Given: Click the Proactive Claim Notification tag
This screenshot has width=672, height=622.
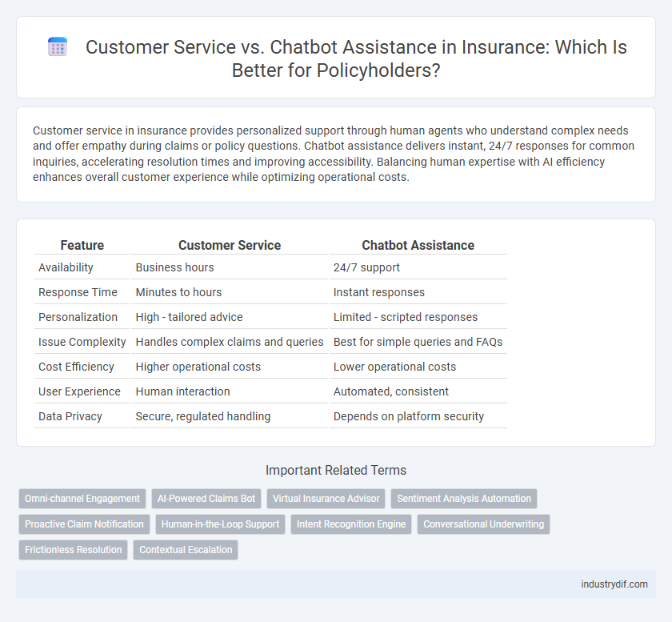Looking at the screenshot, I should (84, 524).
